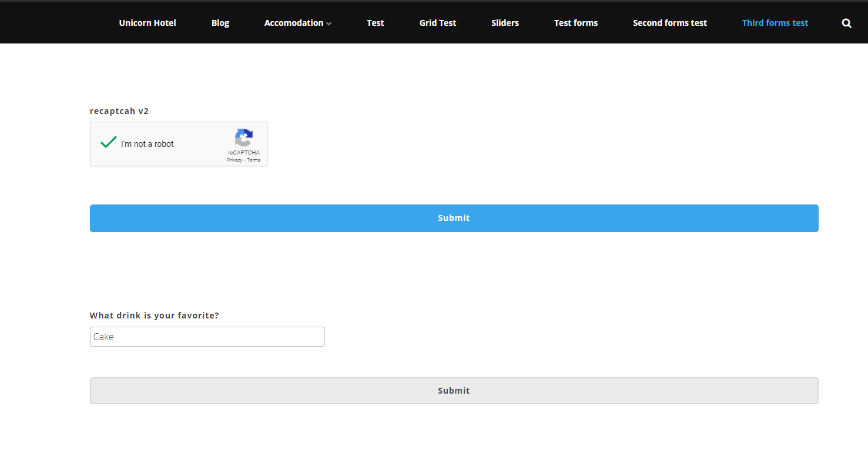868x453 pixels.
Task: Click the green checkmark in the reCAPTCHA widget
Action: pyautogui.click(x=108, y=142)
